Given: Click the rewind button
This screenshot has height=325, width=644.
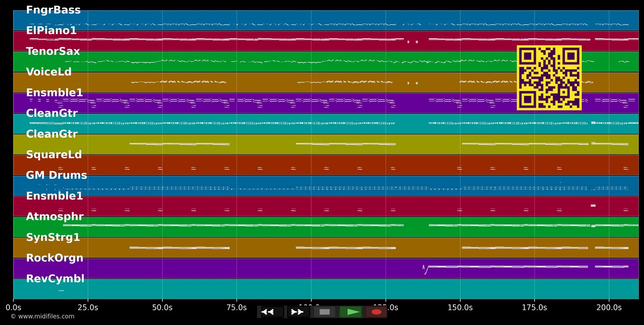Looking at the screenshot, I should coord(268,312).
